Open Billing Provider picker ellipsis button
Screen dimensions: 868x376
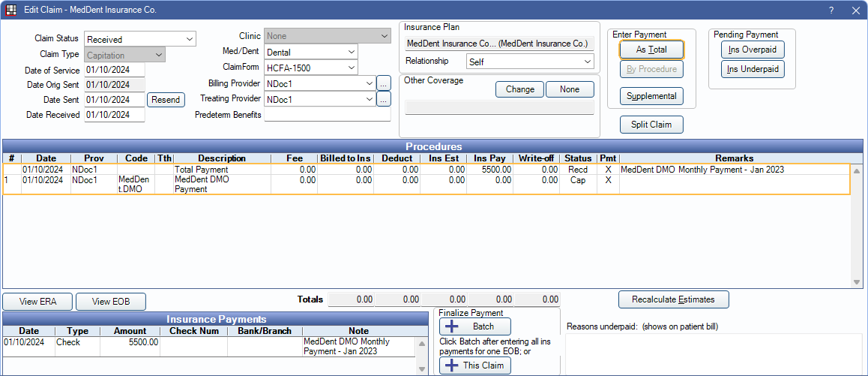point(384,83)
